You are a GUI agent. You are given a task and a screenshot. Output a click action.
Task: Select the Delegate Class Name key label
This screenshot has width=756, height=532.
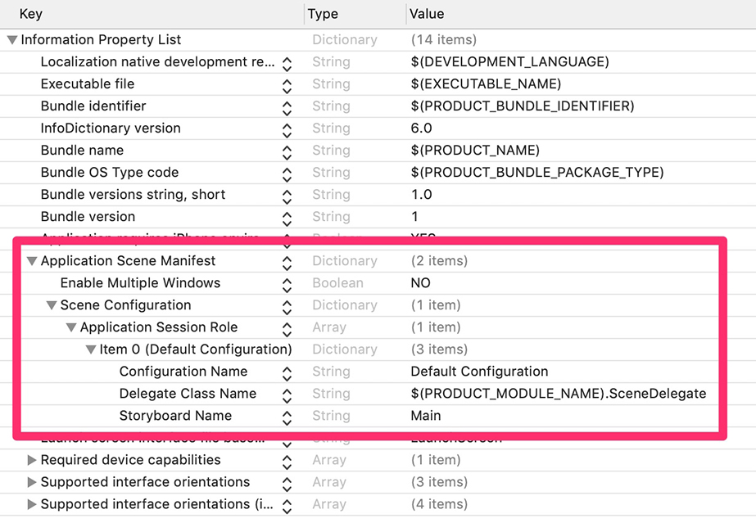pos(188,394)
